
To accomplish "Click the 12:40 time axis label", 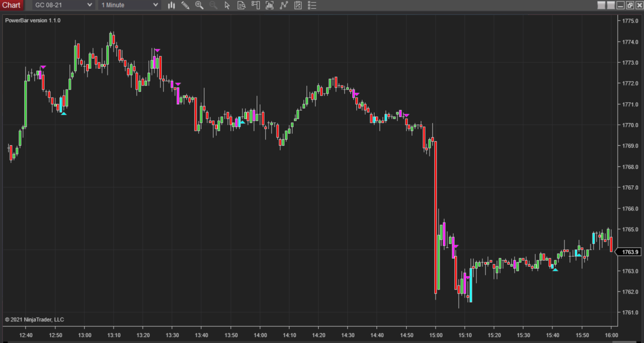I will pyautogui.click(x=26, y=335).
